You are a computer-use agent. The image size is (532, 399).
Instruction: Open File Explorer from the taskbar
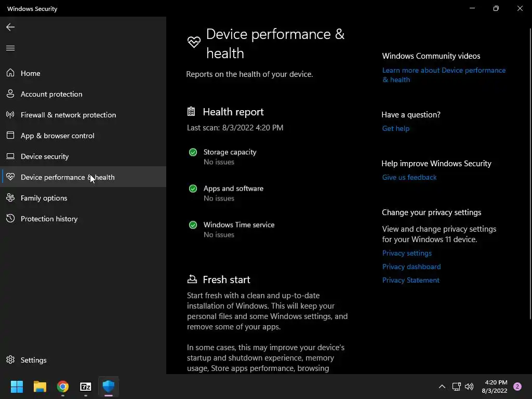pyautogui.click(x=39, y=386)
